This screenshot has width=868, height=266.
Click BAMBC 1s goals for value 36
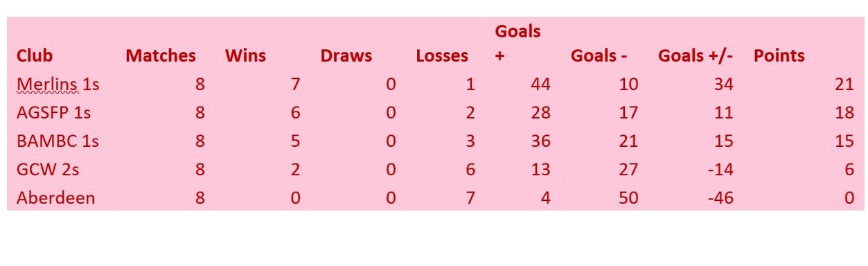(540, 141)
